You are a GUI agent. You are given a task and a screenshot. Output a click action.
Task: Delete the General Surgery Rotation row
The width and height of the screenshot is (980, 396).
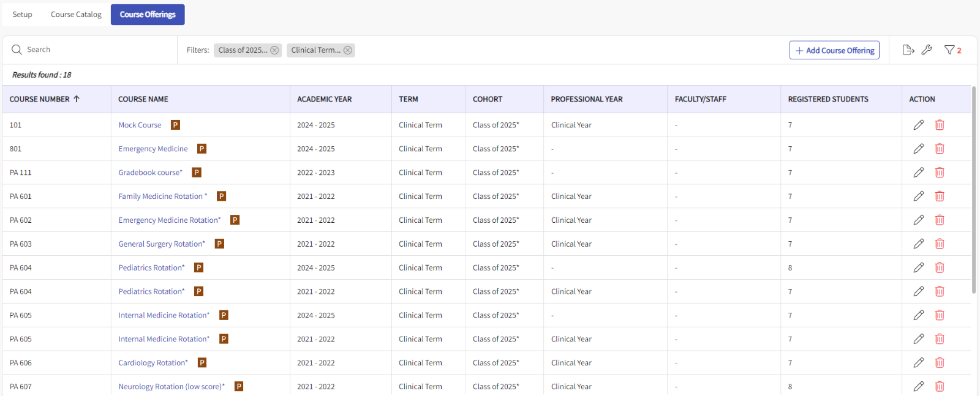pos(940,244)
